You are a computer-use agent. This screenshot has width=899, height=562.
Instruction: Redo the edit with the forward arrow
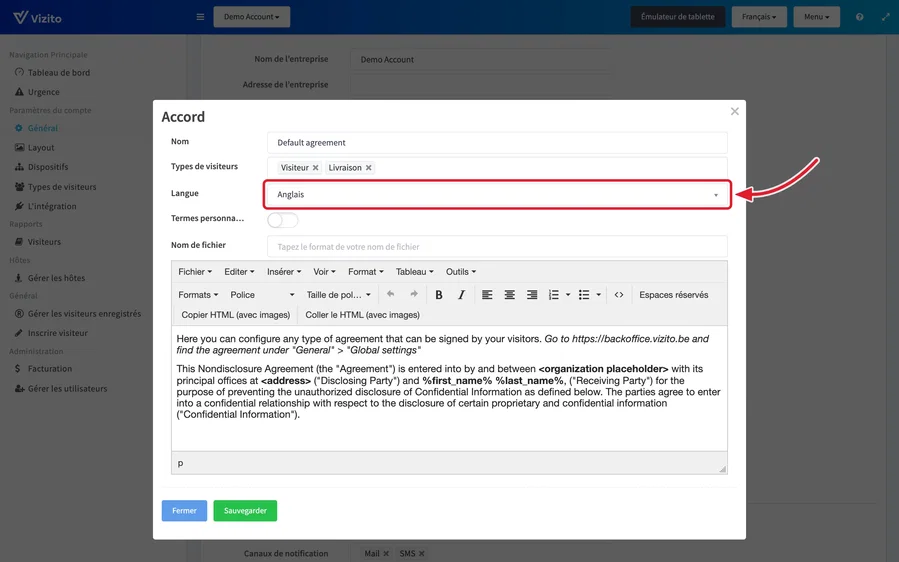coord(413,294)
